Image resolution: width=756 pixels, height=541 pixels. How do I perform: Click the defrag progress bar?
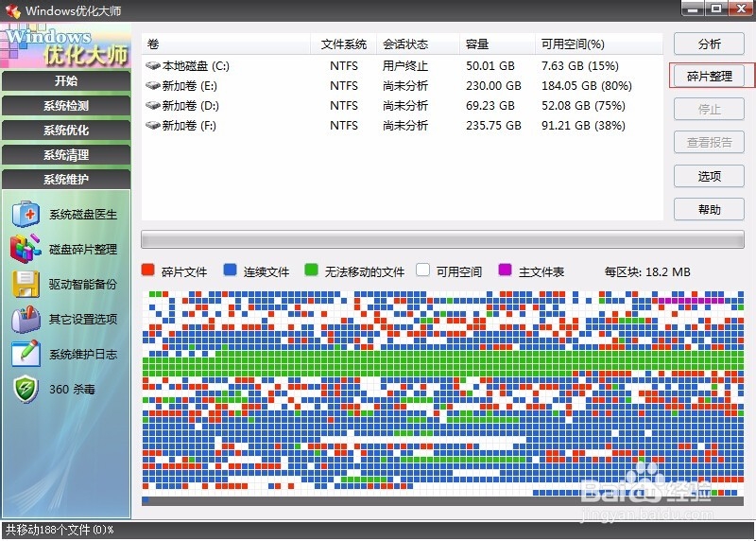click(442, 239)
